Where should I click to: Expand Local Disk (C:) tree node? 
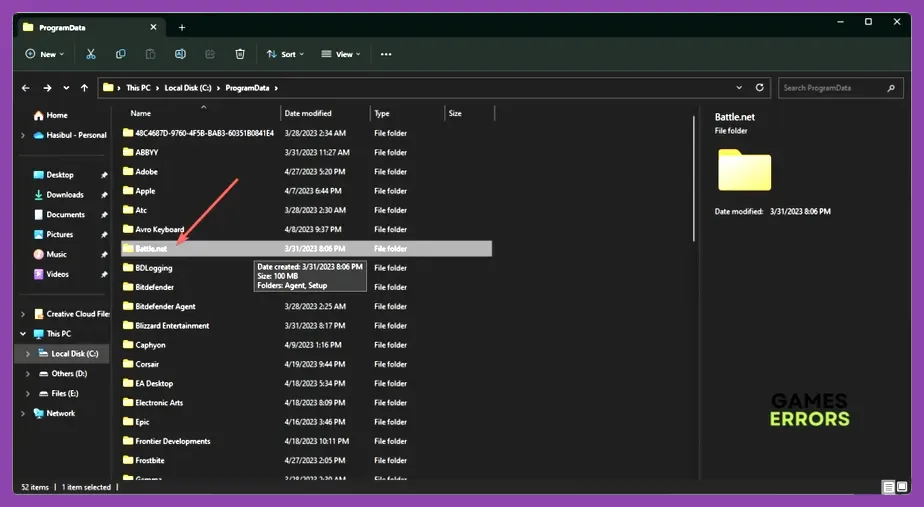[x=28, y=354]
